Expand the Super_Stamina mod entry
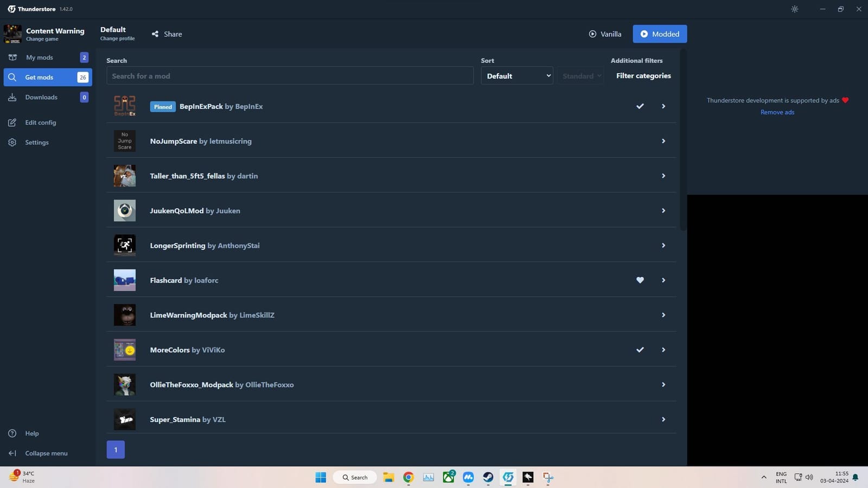Viewport: 868px width, 488px height. coord(663,419)
